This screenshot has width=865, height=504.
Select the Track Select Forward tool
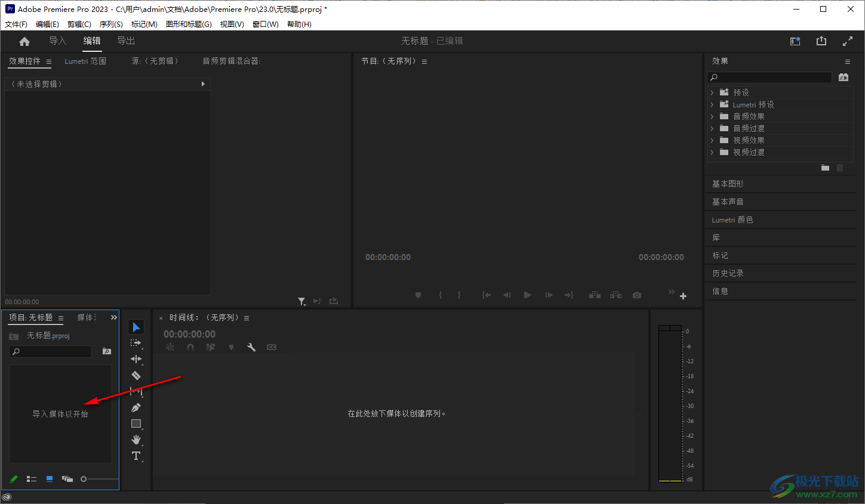(x=136, y=343)
